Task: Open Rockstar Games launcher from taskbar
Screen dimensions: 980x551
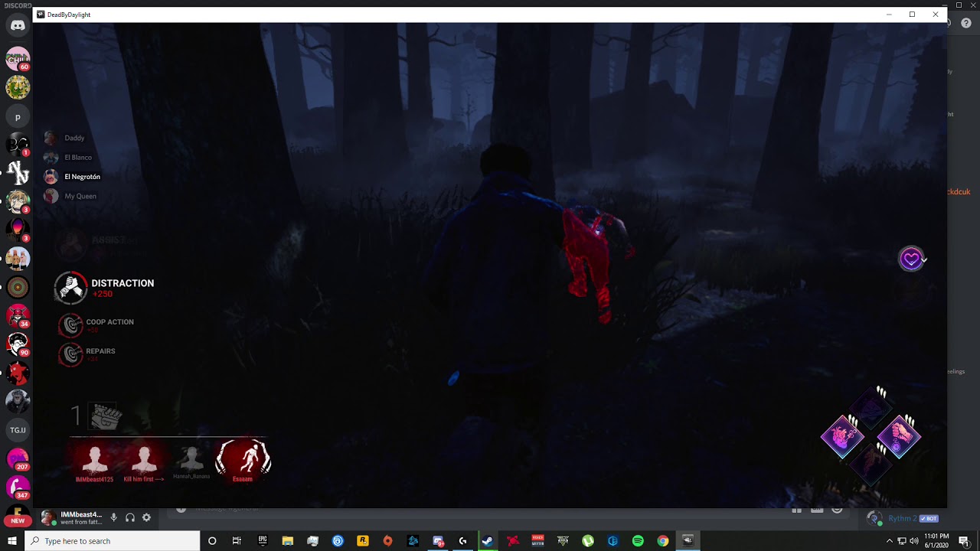Action: coord(363,541)
